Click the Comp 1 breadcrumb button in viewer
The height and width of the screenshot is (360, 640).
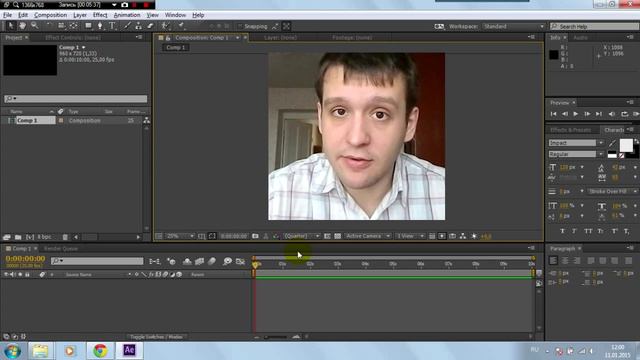click(x=176, y=47)
